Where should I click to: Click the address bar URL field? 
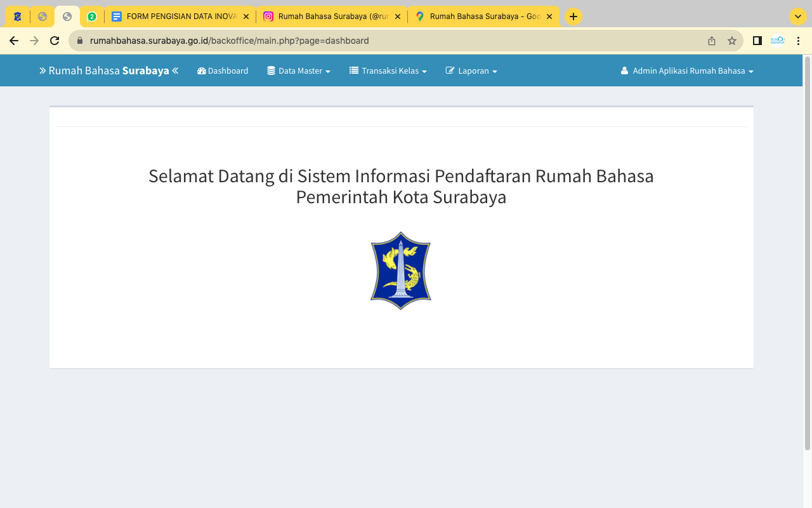tap(381, 41)
